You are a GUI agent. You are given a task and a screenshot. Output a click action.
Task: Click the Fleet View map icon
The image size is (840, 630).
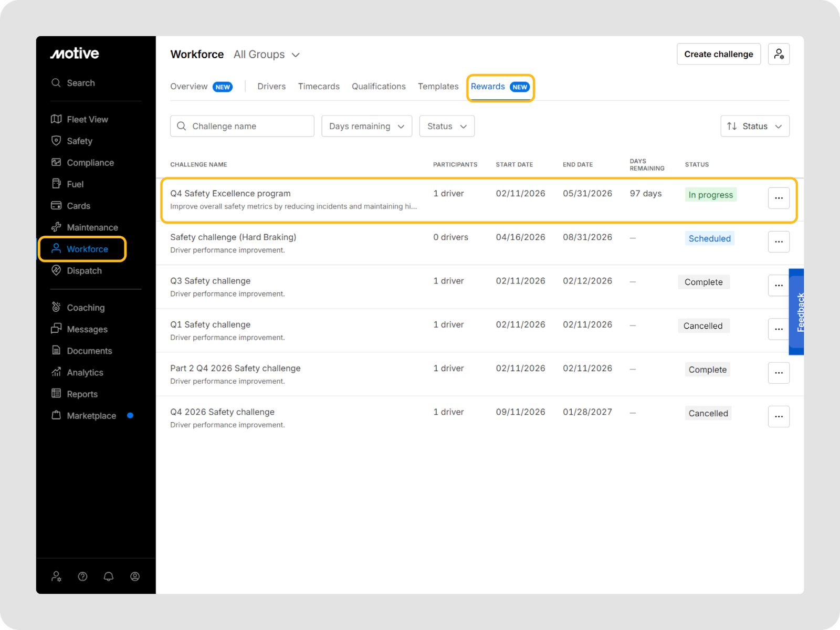(x=56, y=119)
